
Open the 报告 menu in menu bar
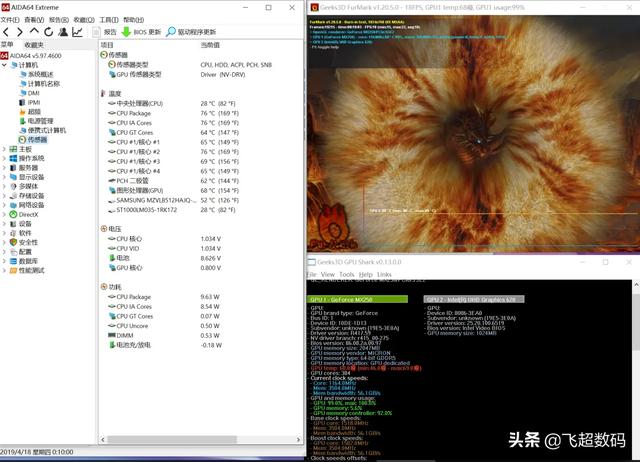(59, 20)
